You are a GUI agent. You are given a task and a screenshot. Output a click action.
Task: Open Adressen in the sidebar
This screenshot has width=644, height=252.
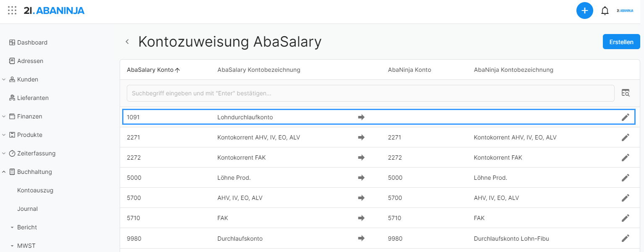click(30, 61)
